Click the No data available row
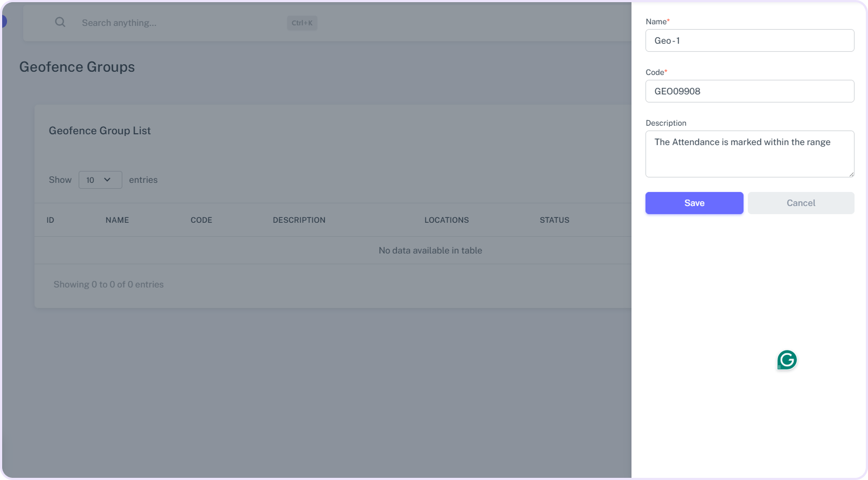The height and width of the screenshot is (480, 868). pos(430,250)
